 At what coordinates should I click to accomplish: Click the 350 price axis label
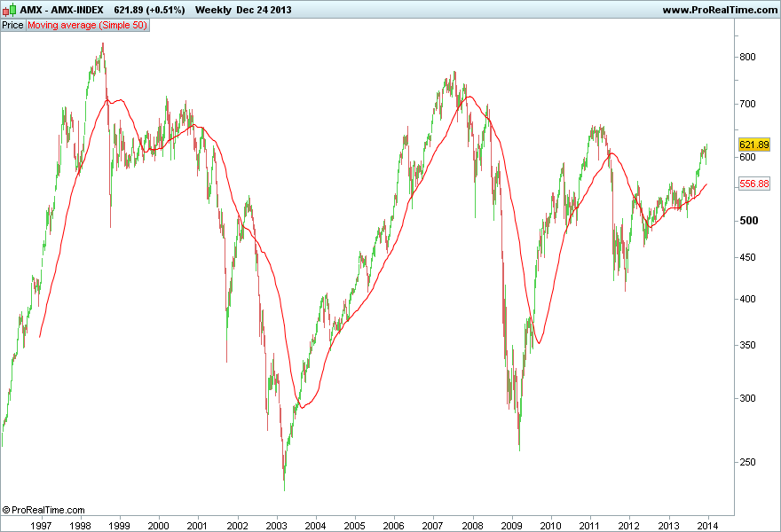(x=747, y=345)
